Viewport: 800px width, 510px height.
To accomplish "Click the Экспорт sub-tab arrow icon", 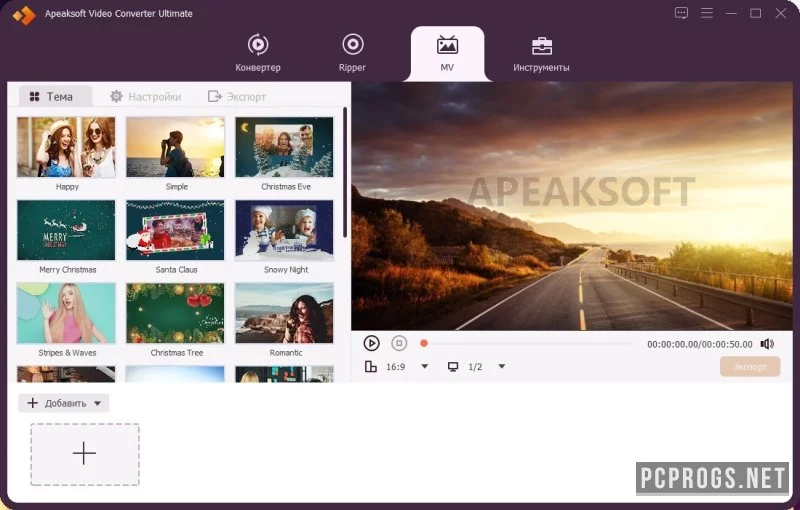I will (215, 96).
